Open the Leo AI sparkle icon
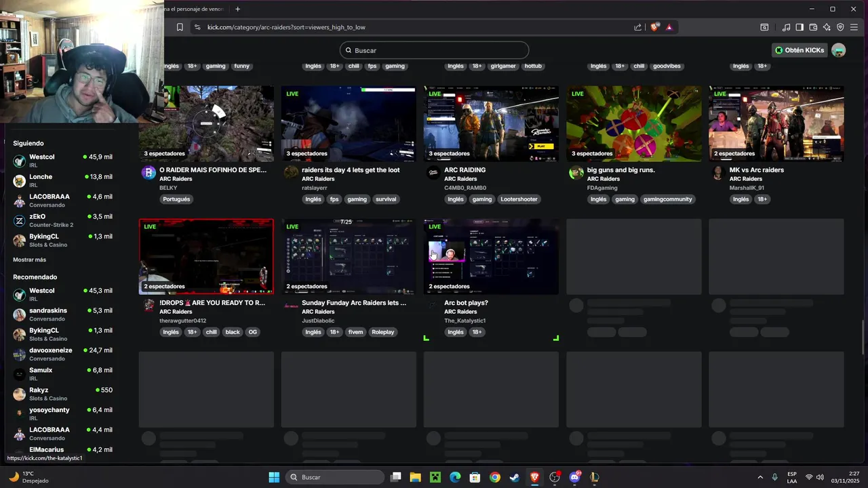Screen dimensions: 868x488 (x=827, y=27)
